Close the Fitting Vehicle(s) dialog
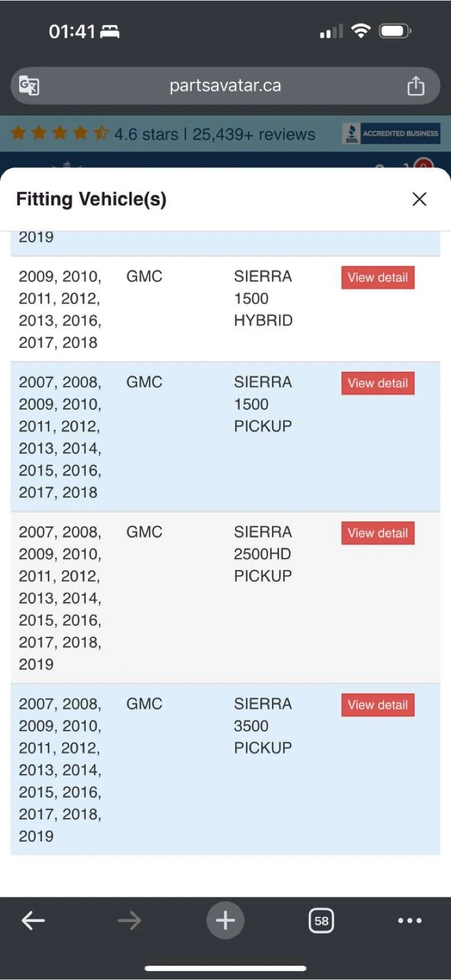Viewport: 451px width, 980px height. click(x=419, y=199)
